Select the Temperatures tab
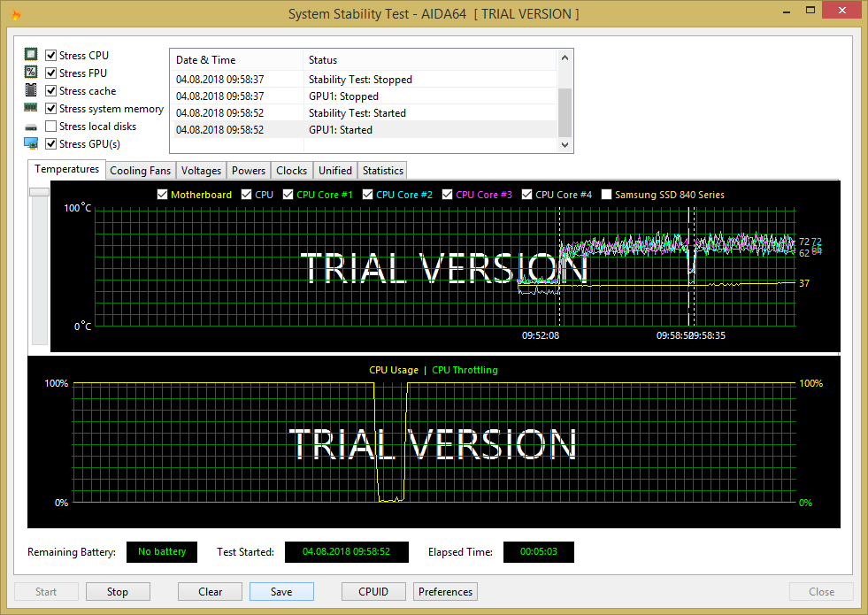Screen dimensions: 868x615 pos(66,169)
